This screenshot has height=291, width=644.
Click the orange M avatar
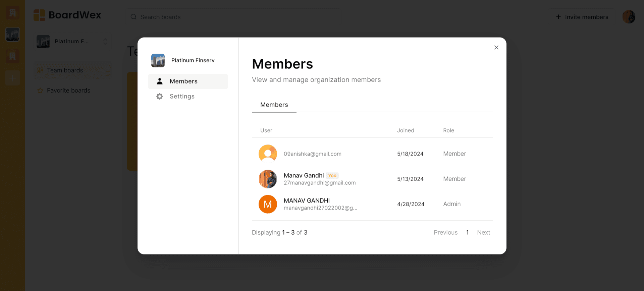click(268, 204)
